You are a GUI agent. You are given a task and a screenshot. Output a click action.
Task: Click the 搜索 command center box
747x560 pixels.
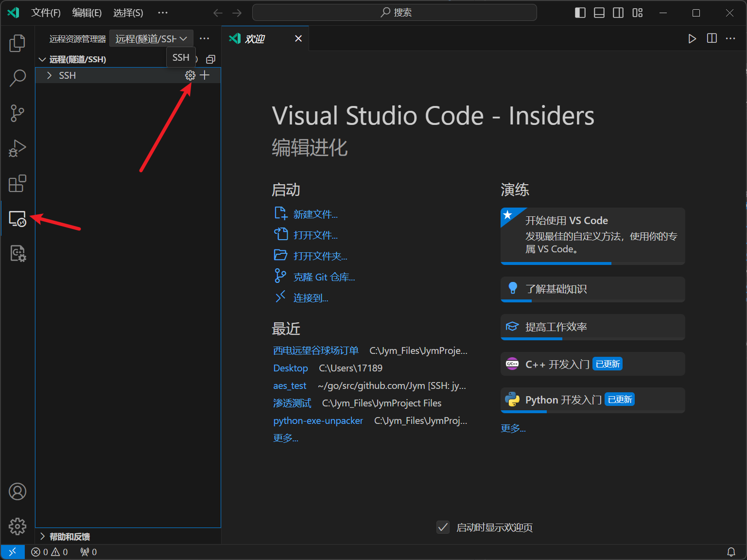pyautogui.click(x=395, y=13)
